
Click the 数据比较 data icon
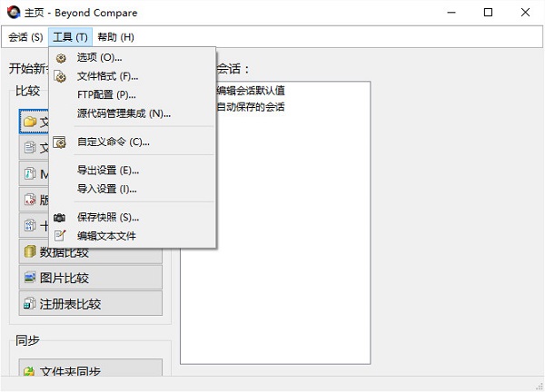point(30,251)
